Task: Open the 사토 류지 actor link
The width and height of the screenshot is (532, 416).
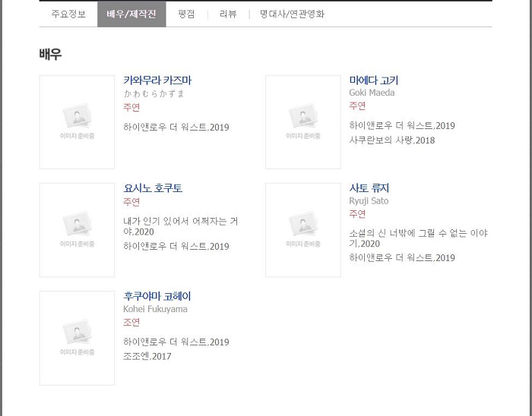Action: click(x=369, y=188)
